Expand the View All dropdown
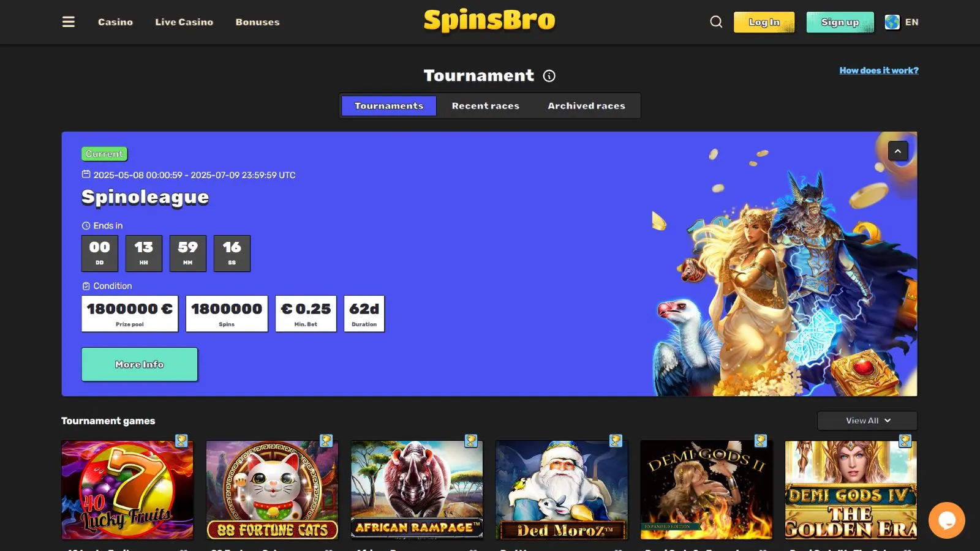The width and height of the screenshot is (980, 551). click(867, 421)
